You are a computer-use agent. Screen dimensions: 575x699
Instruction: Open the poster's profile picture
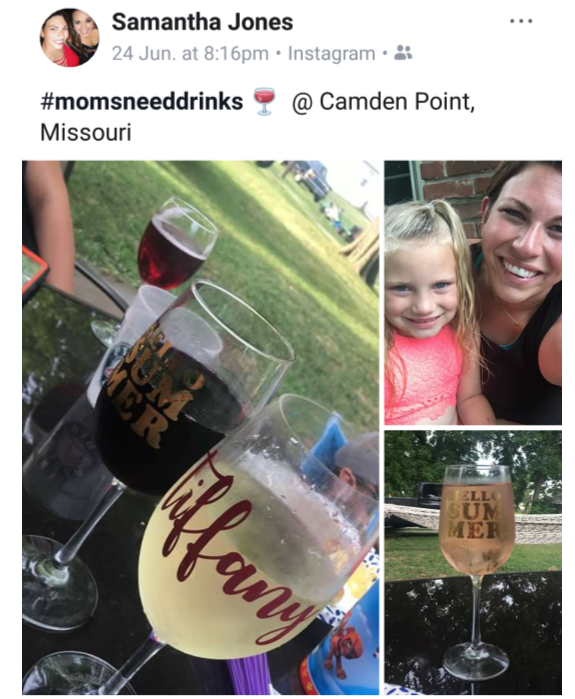(x=69, y=38)
